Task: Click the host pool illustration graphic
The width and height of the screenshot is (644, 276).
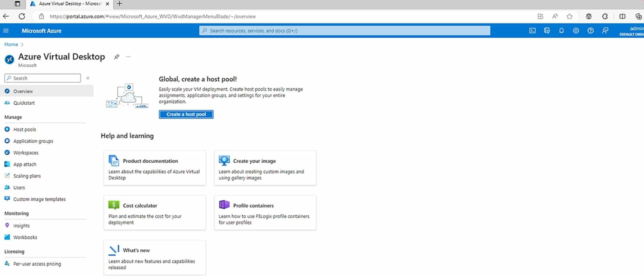Action: coord(127,96)
